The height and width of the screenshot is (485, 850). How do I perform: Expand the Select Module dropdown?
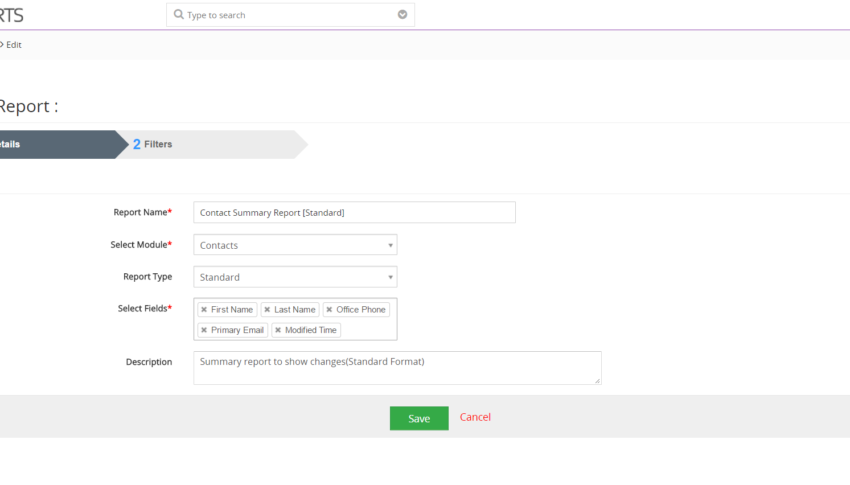295,245
